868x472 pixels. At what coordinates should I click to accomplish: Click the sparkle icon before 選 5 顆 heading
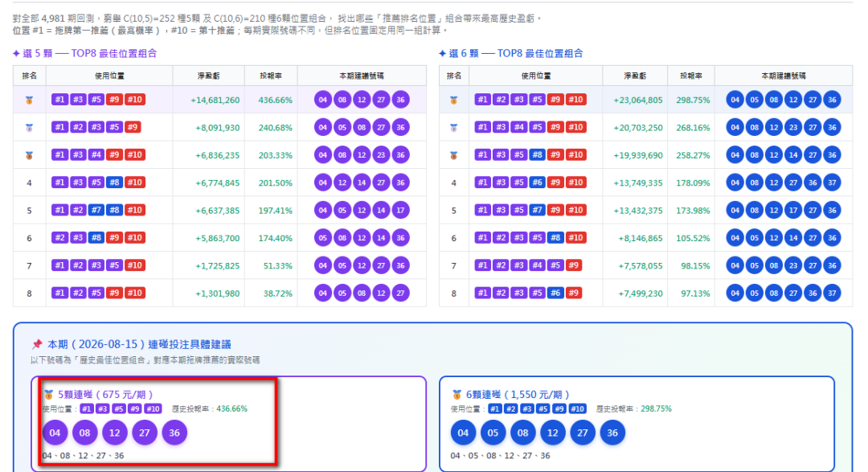[x=16, y=54]
